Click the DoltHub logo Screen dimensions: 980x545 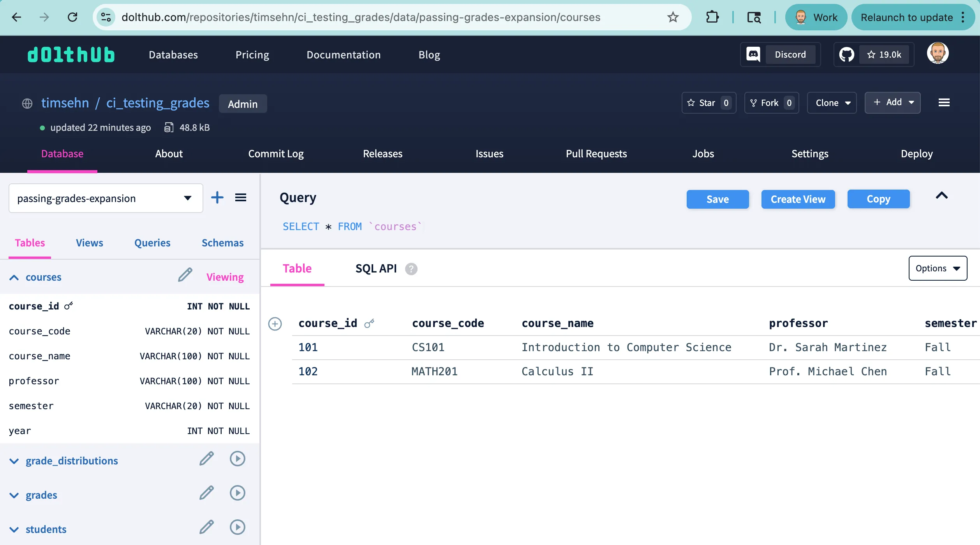[71, 54]
